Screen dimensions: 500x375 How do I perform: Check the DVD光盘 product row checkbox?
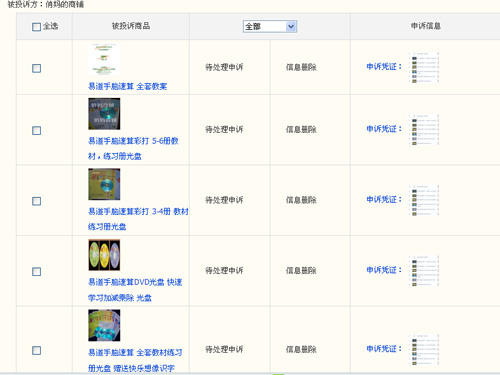pos(36,271)
